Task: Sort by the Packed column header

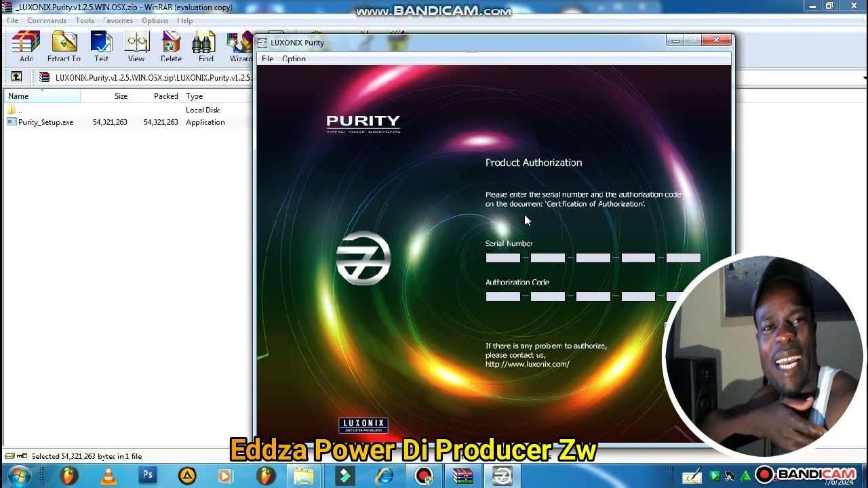Action: (x=157, y=96)
